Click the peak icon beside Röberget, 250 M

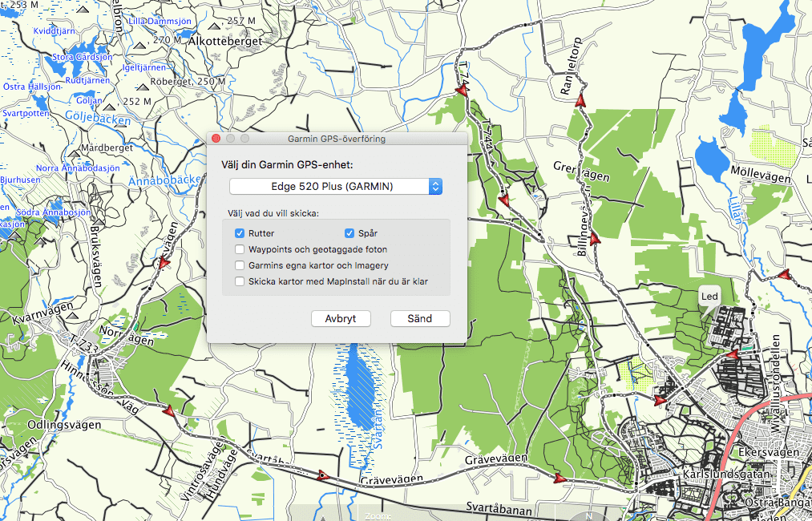143,87
